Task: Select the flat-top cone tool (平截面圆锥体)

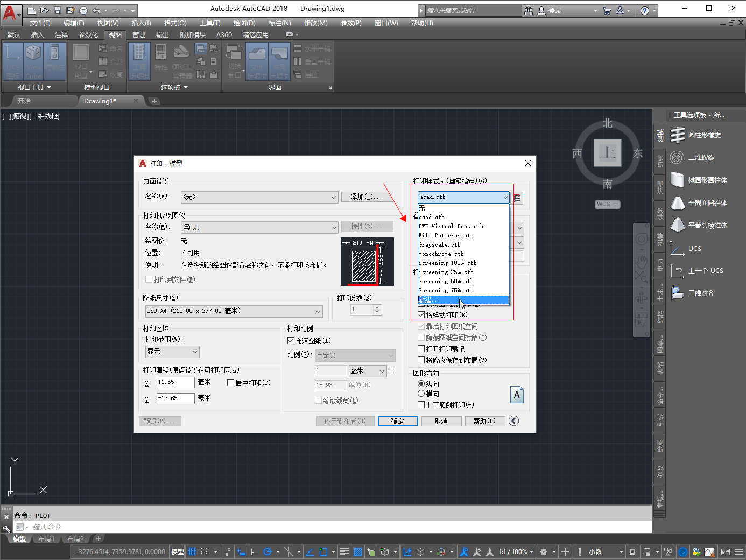Action: 700,203
